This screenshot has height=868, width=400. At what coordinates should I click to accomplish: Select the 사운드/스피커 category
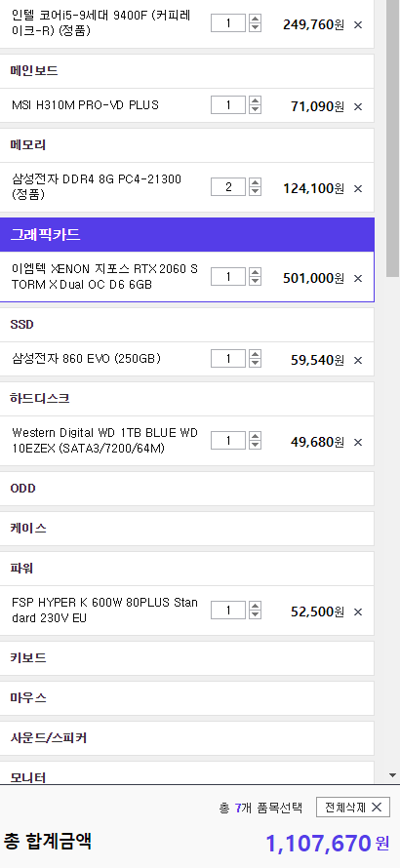pos(187,738)
